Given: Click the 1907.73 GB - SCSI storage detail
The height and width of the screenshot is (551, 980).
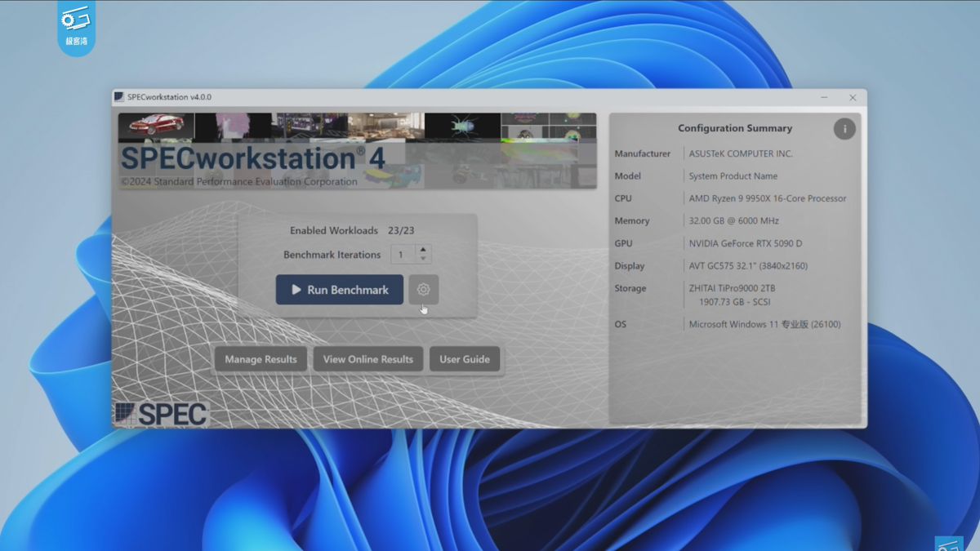Looking at the screenshot, I should 734,302.
